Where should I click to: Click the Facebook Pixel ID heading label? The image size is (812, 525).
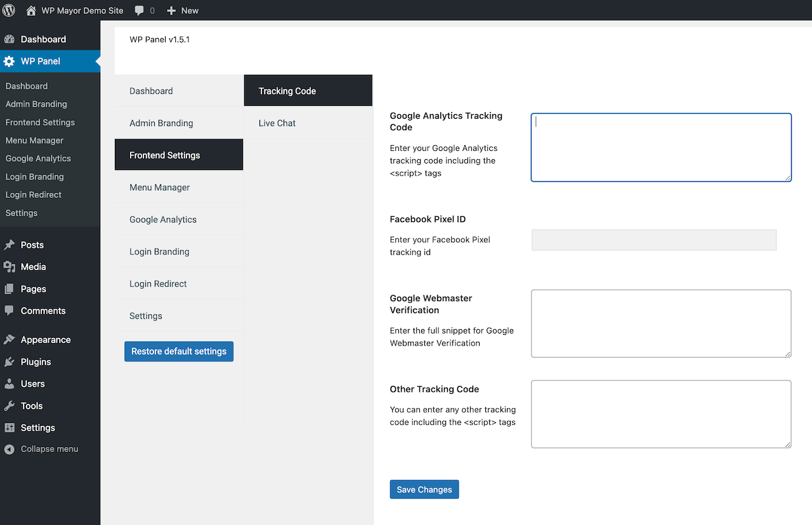click(428, 219)
